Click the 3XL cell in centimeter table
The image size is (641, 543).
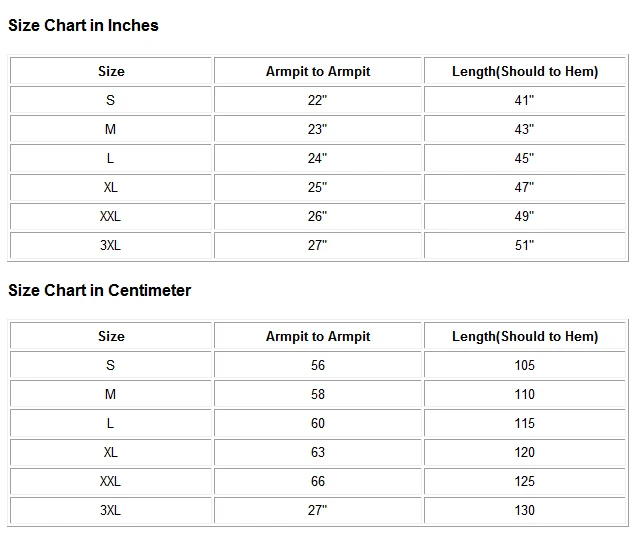111,510
